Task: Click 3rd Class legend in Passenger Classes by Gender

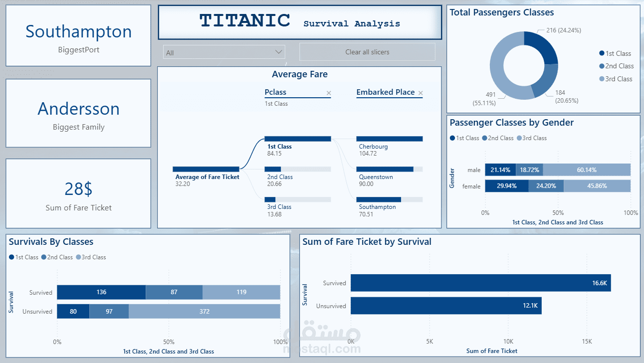Action: click(532, 138)
